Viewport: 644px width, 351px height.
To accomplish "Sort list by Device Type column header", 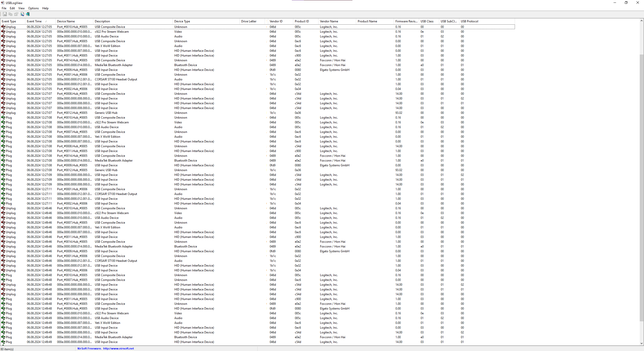I will 182,21.
